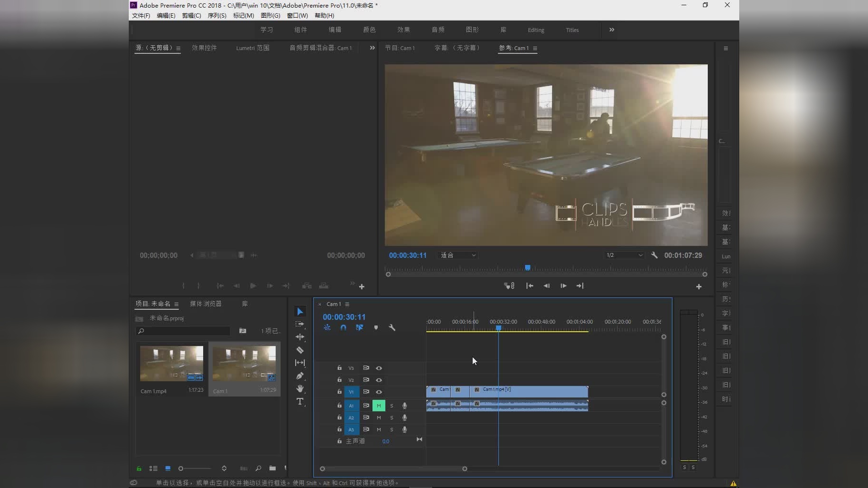Select the Track Select Forward tool
Viewport: 868px width, 488px height.
pos(300,324)
